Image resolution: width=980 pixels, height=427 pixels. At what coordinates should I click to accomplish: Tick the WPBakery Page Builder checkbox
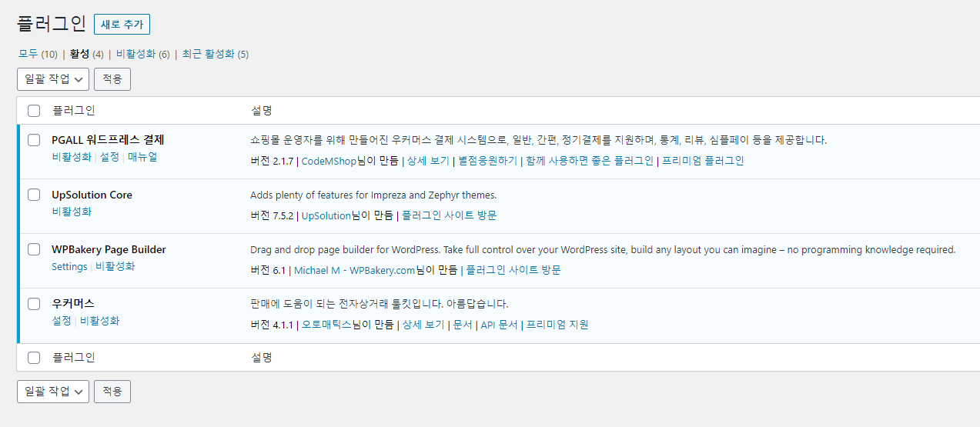pyautogui.click(x=34, y=249)
